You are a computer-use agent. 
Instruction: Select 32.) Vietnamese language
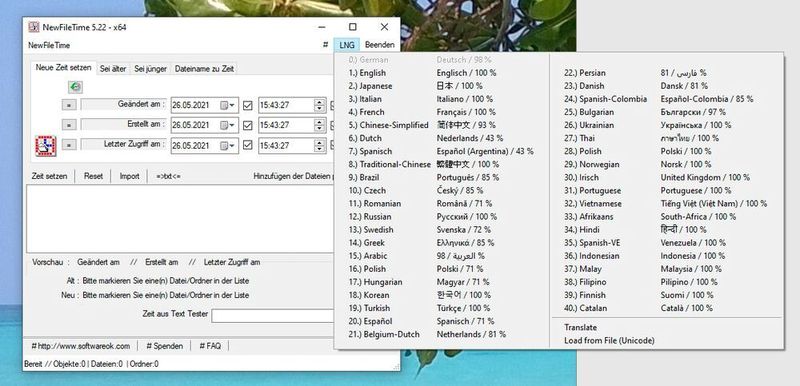(x=666, y=203)
